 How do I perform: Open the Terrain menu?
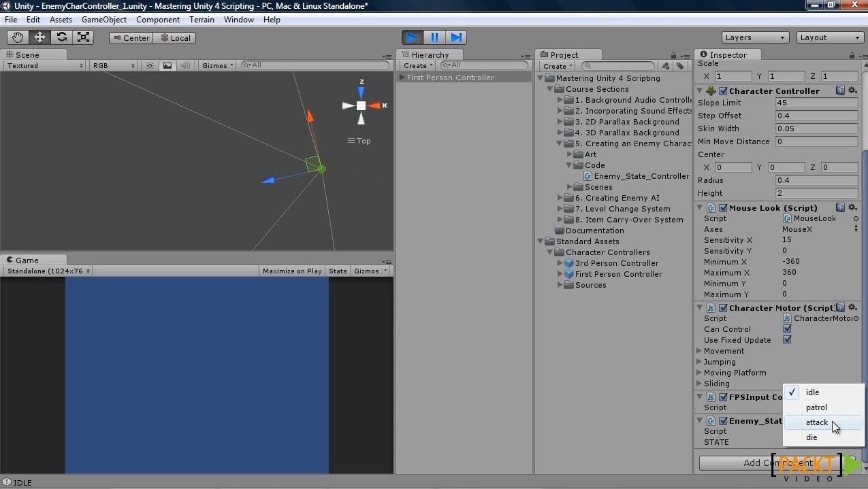tap(202, 20)
